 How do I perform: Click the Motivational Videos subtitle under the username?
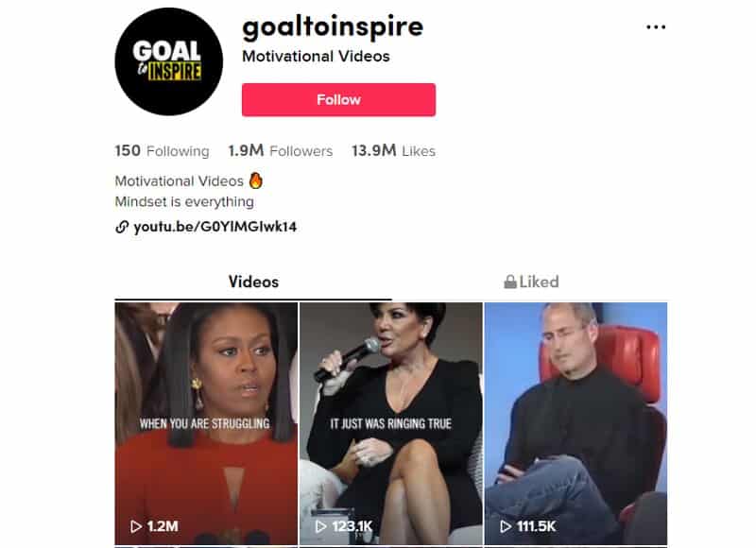point(316,57)
